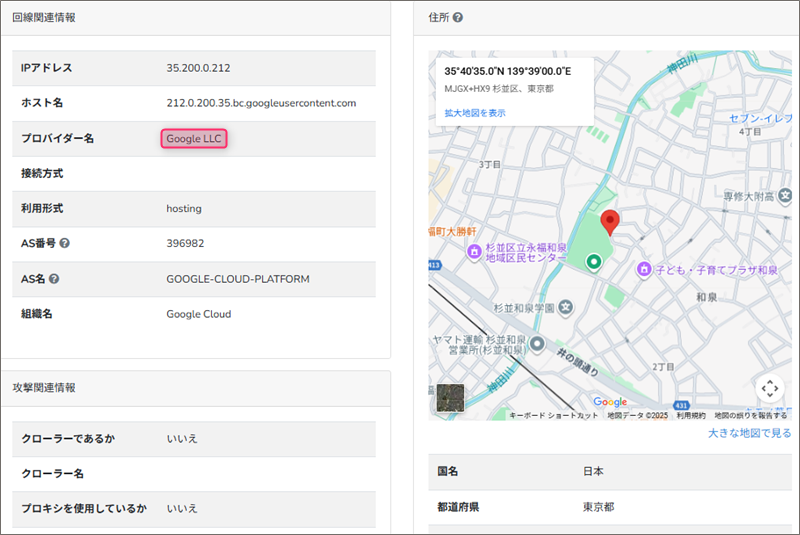Click the hostname 212.0.200.35.bc.googleusercontent.com

pyautogui.click(x=261, y=103)
